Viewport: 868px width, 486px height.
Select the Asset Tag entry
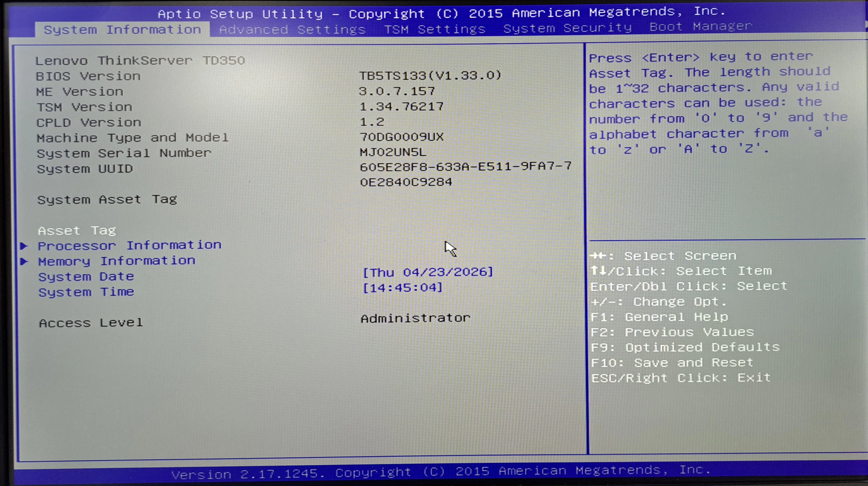tap(77, 231)
